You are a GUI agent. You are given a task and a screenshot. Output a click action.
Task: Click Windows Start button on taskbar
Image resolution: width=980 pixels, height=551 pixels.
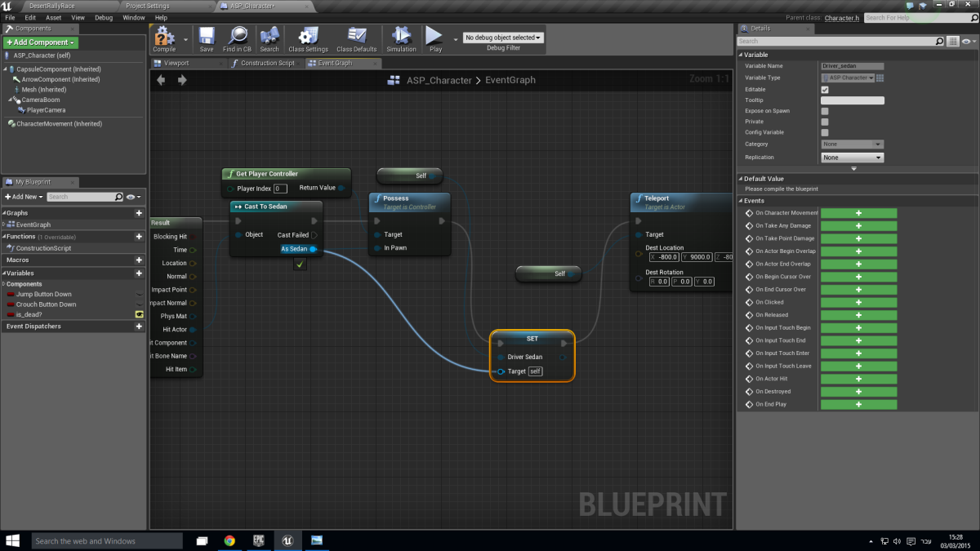14,540
